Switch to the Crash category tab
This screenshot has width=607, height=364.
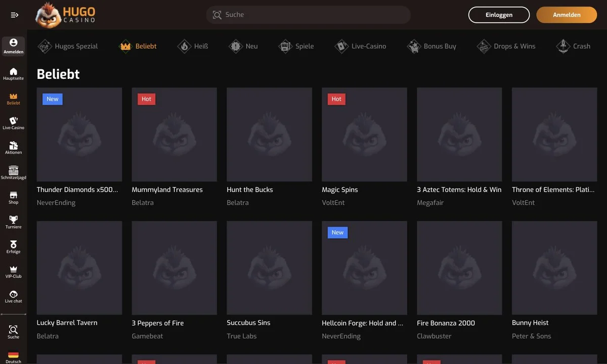[573, 46]
